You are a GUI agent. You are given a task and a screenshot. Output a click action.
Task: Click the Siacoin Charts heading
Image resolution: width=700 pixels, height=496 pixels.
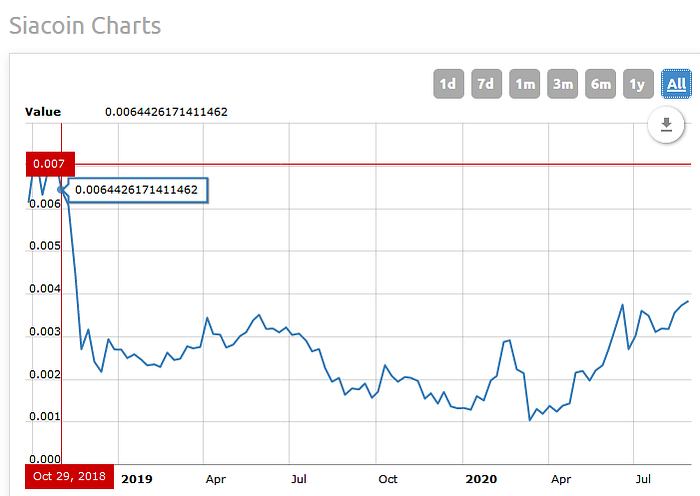(x=85, y=25)
